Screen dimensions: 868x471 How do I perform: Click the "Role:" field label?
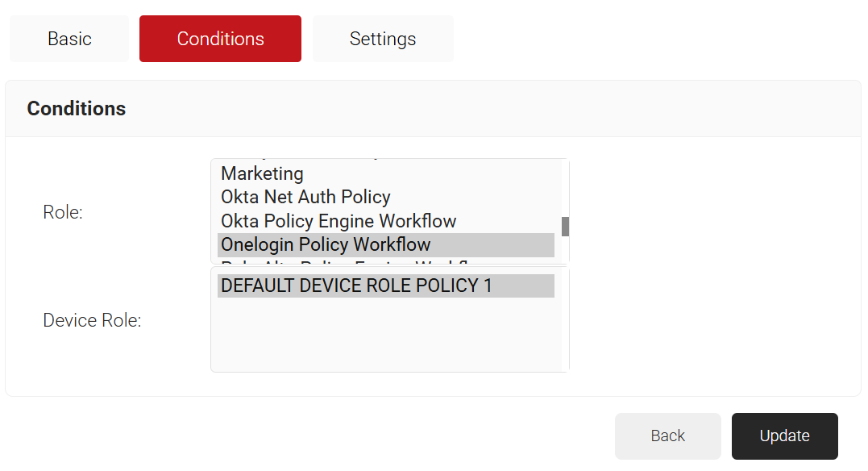click(x=63, y=213)
